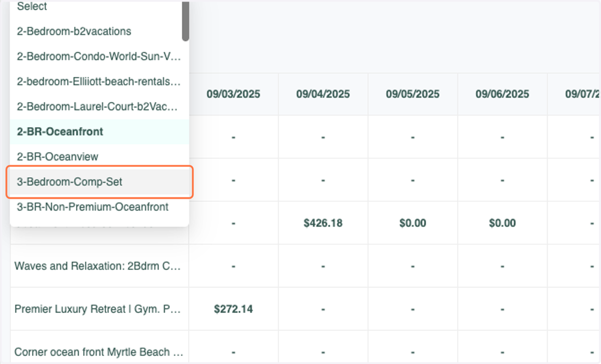Choose the highlighted 2-BR-Oceanfront option

(99, 132)
